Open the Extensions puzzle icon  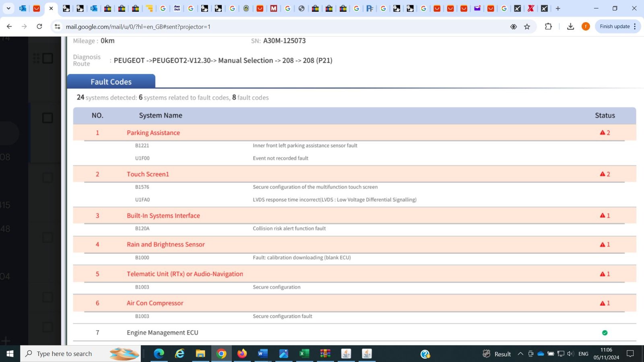pos(548,27)
